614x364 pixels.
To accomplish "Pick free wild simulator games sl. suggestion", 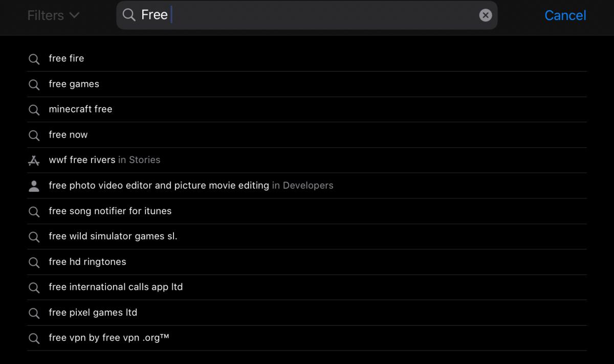I will pyautogui.click(x=113, y=236).
